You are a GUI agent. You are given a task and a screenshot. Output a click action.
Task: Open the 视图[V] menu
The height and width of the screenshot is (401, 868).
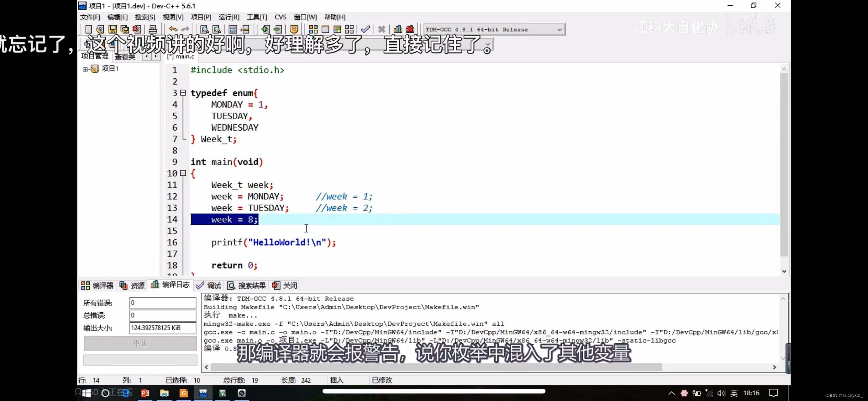173,17
